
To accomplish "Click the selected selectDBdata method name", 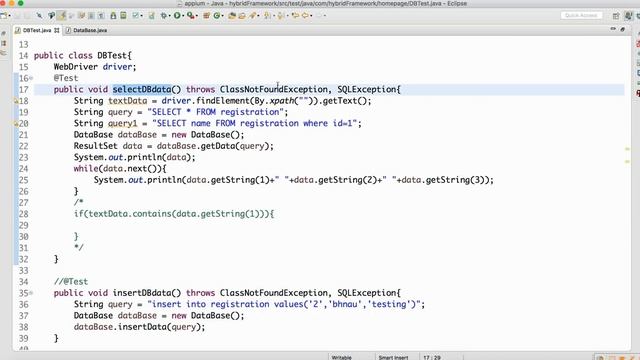I will tap(142, 89).
